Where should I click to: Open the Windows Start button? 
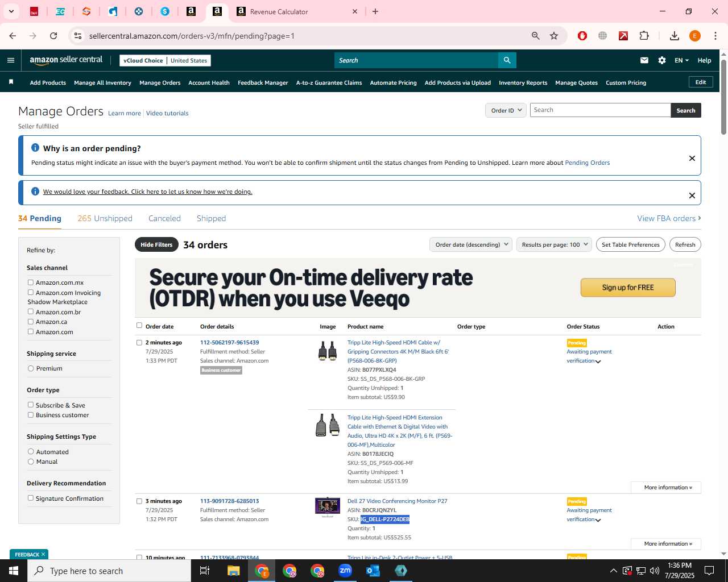point(14,571)
